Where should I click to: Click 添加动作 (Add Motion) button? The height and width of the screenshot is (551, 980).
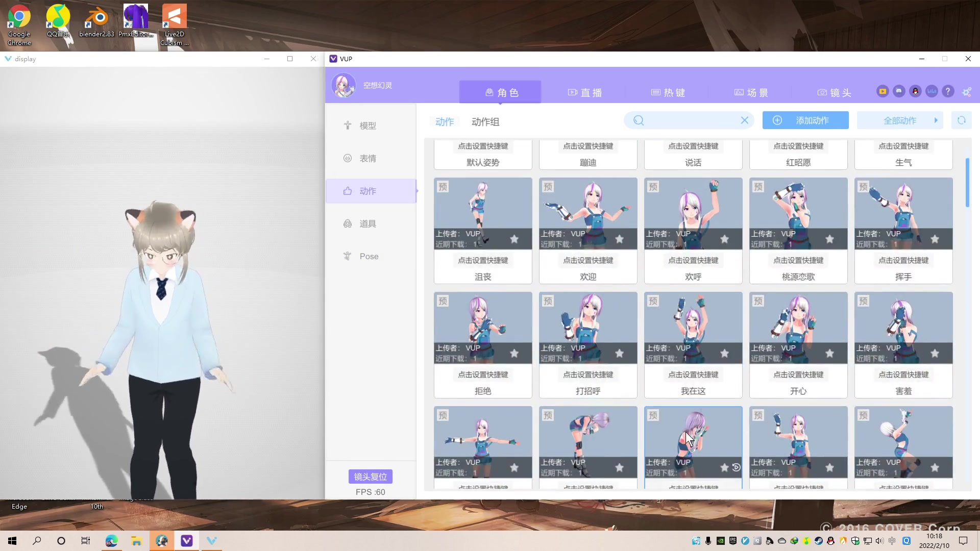805,120
